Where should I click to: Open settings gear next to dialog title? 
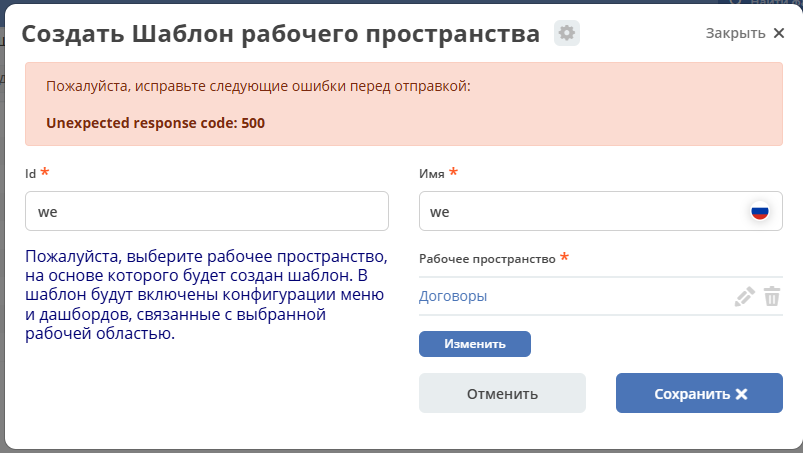[x=567, y=34]
